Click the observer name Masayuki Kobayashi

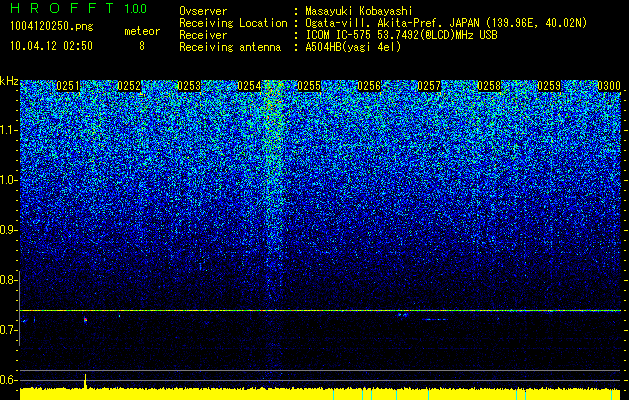click(358, 11)
